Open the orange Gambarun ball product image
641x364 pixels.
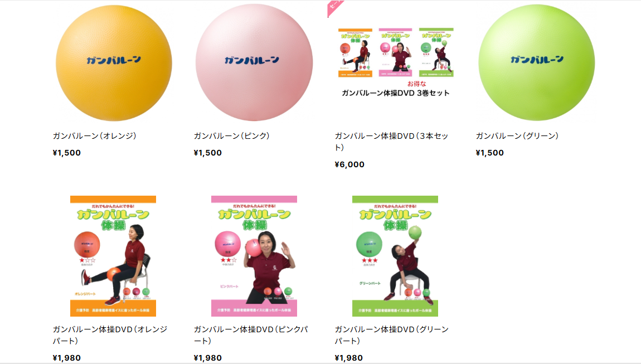[x=114, y=63]
